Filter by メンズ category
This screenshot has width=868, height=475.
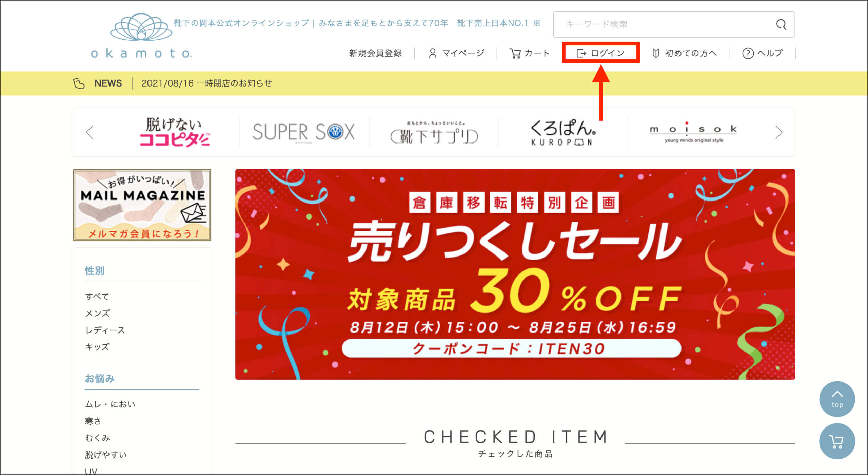[x=97, y=313]
